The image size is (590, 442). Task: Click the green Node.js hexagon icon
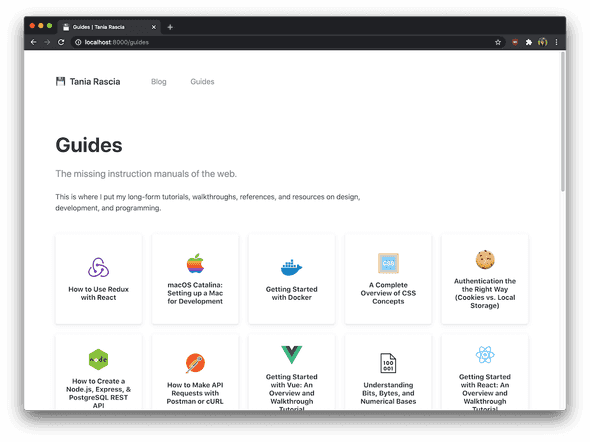tap(99, 359)
